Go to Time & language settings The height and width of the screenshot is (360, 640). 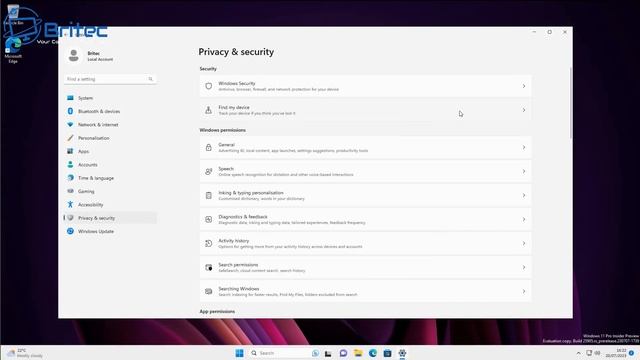click(110, 178)
